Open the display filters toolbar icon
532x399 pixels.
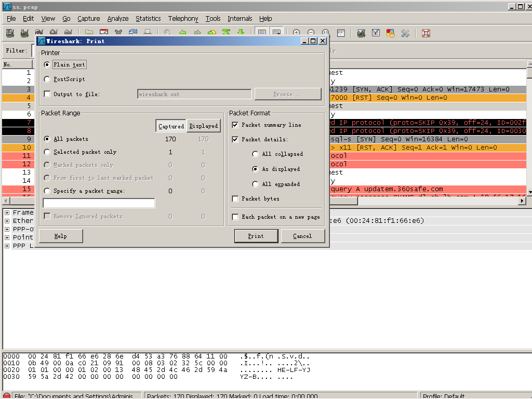click(x=376, y=33)
